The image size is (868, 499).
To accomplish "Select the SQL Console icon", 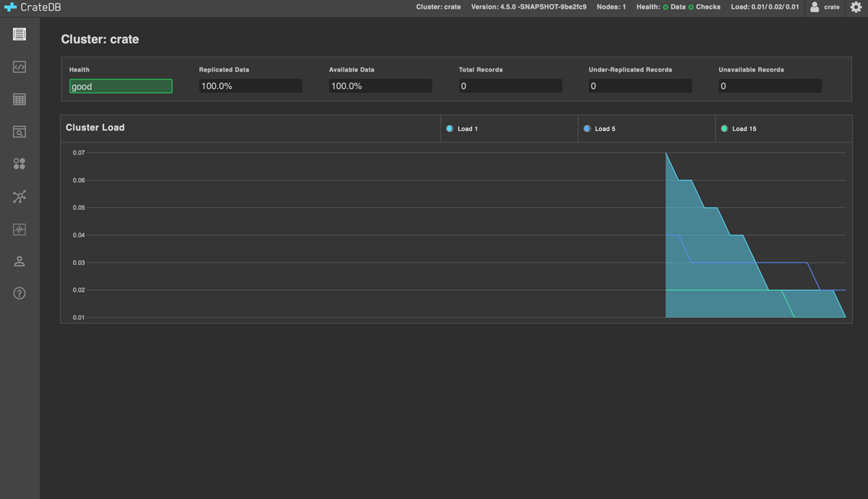I will (19, 67).
